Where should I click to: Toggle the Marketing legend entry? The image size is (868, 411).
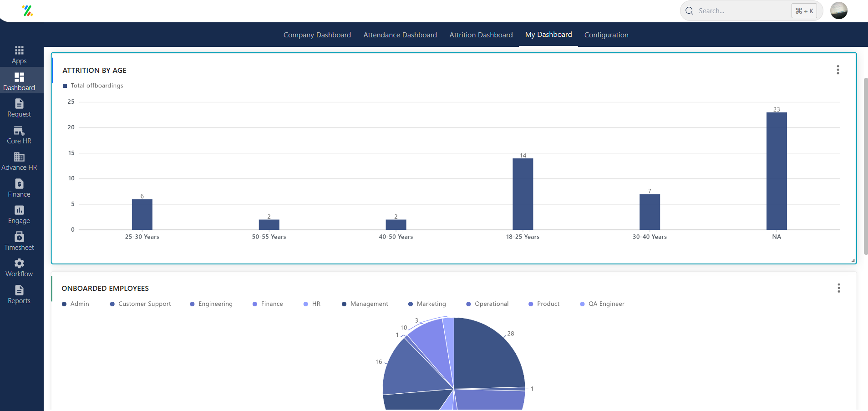coord(427,304)
